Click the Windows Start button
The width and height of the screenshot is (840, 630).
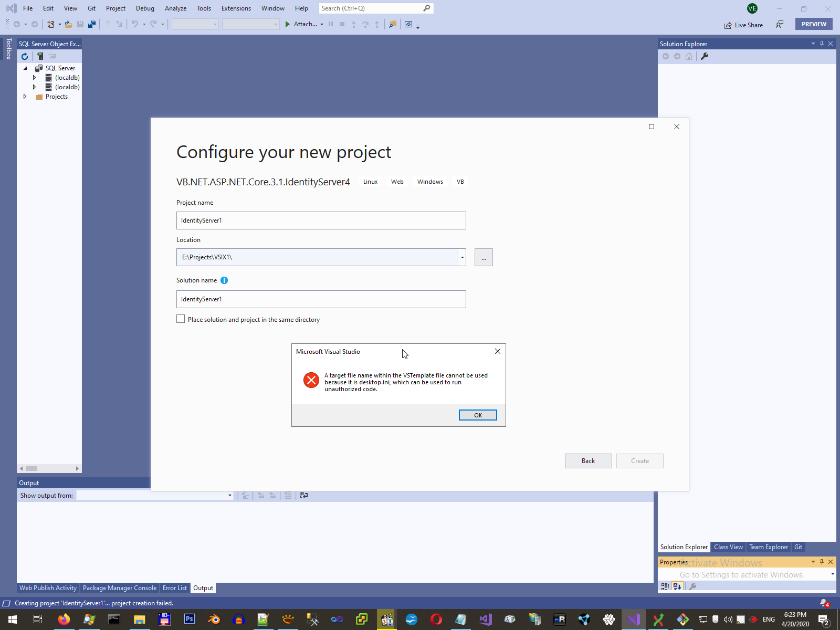click(13, 619)
